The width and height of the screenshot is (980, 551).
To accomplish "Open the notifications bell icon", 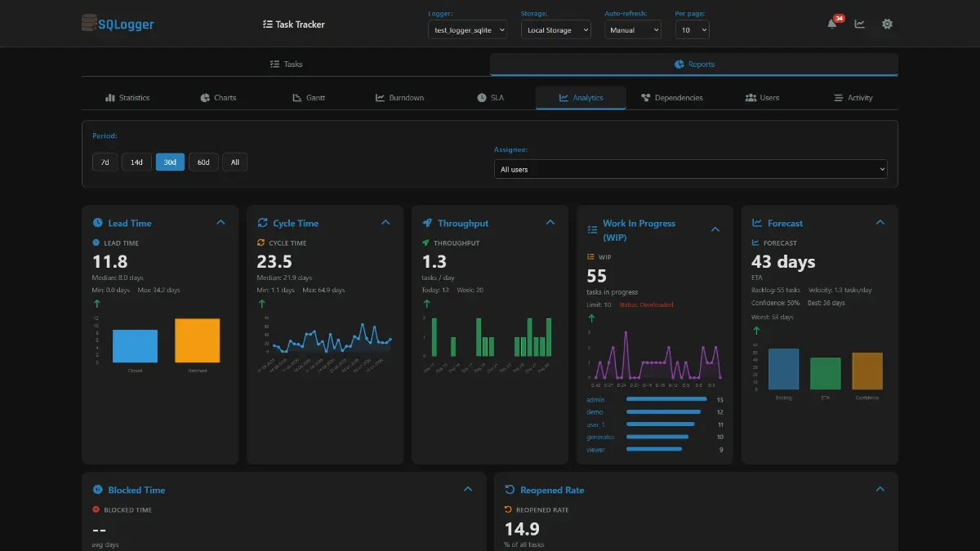I will [x=832, y=24].
